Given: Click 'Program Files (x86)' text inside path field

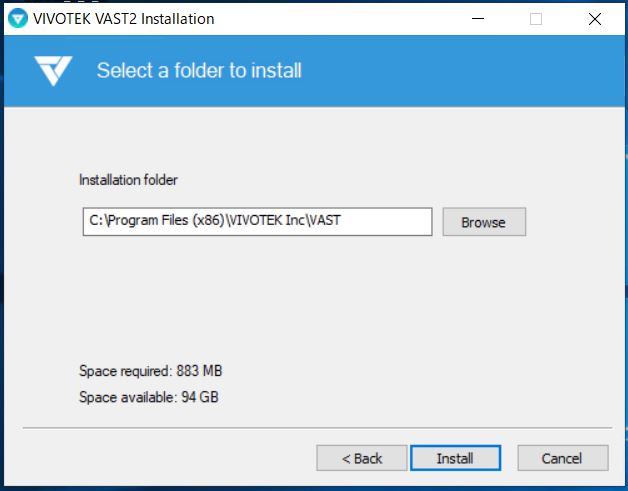Looking at the screenshot, I should [166, 220].
